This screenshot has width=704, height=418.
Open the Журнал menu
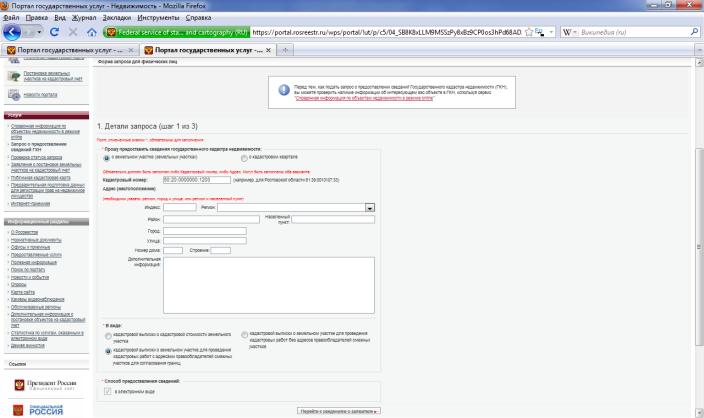84,18
